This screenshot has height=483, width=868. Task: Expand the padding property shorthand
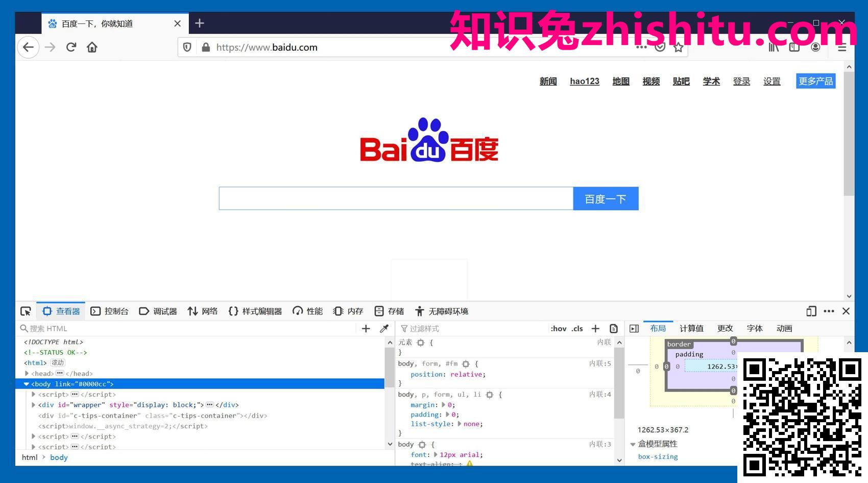(447, 415)
